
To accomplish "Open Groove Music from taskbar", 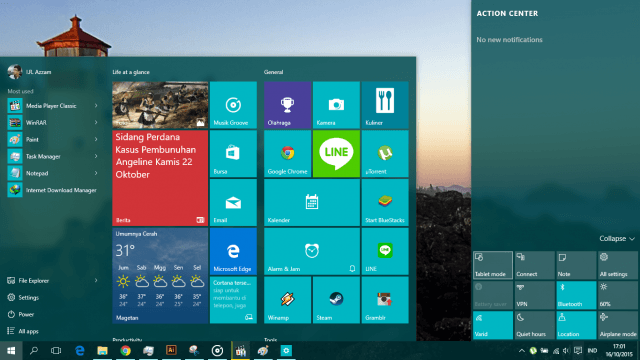I will 217,351.
